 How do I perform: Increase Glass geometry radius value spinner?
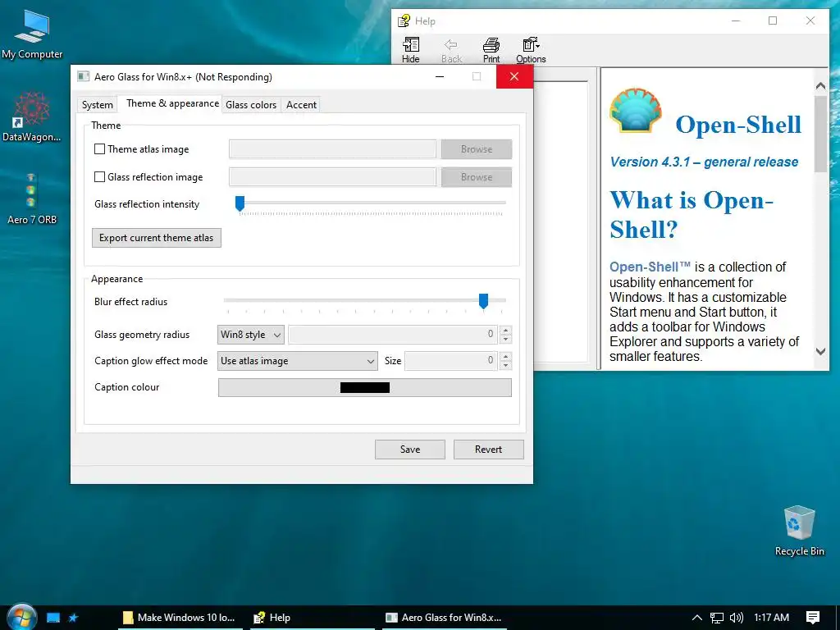click(505, 330)
